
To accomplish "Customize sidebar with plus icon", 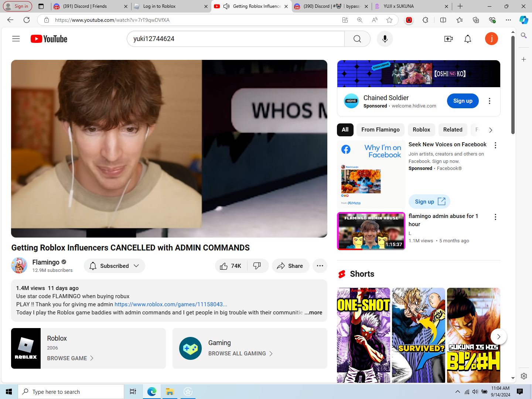I will coord(524,59).
